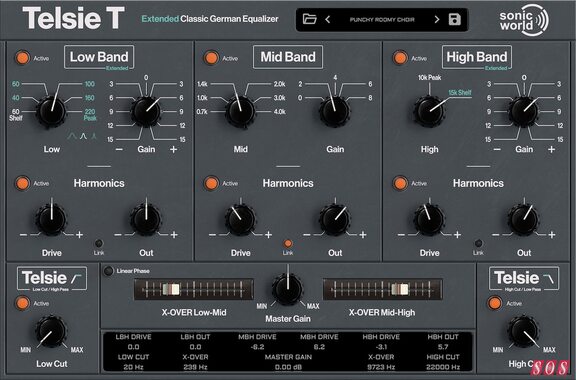Toggle High Band Drive/Out Link

pos(478,243)
